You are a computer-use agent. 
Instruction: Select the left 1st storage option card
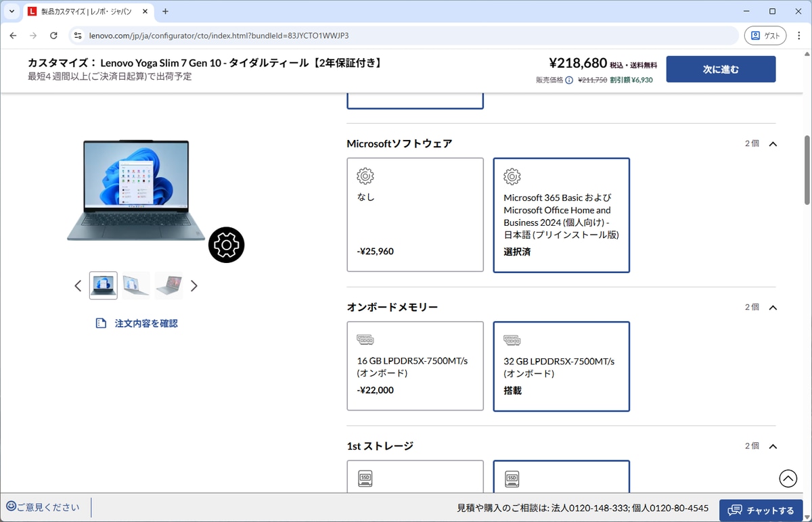415,480
